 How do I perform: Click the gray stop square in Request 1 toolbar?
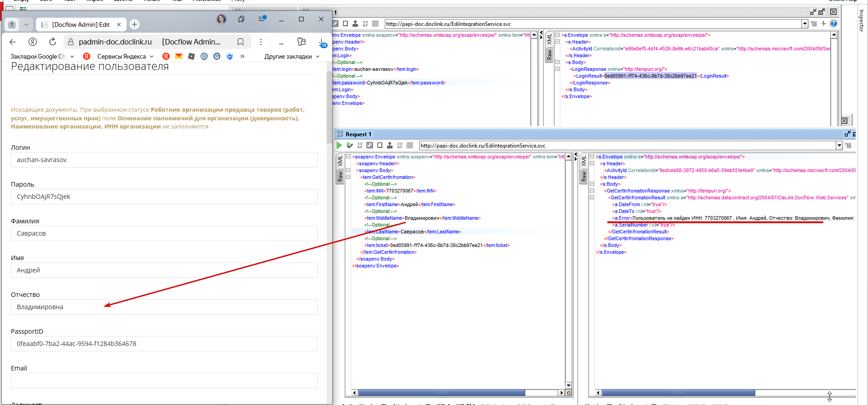410,145
